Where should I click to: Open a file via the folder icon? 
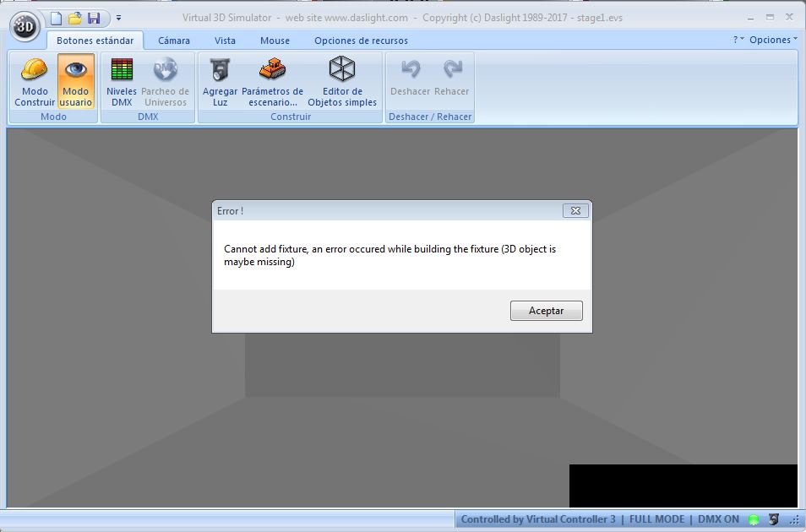tap(75, 19)
